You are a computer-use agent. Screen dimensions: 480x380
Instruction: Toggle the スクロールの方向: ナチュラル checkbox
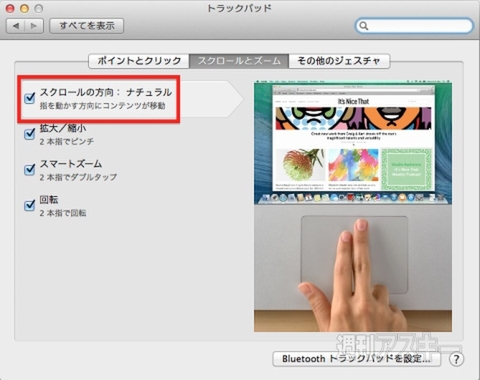coord(30,98)
